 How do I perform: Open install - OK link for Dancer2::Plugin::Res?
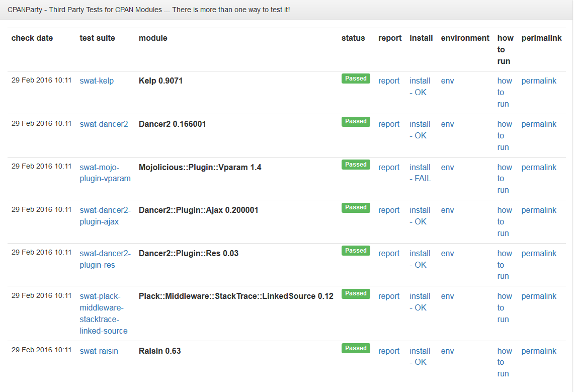point(420,259)
